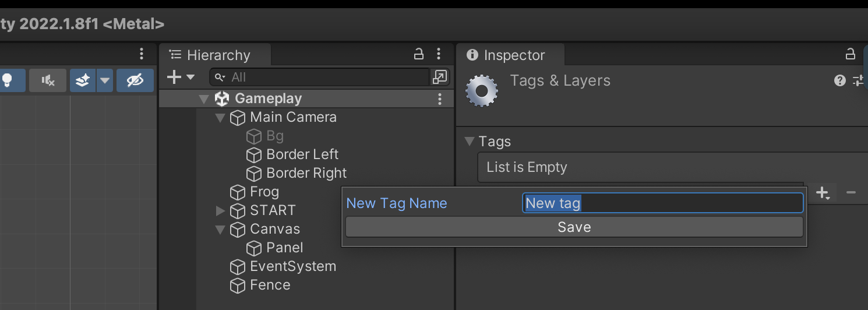Toggle scene effects (skybox) icon
Image resolution: width=868 pixels, height=310 pixels.
(x=83, y=80)
